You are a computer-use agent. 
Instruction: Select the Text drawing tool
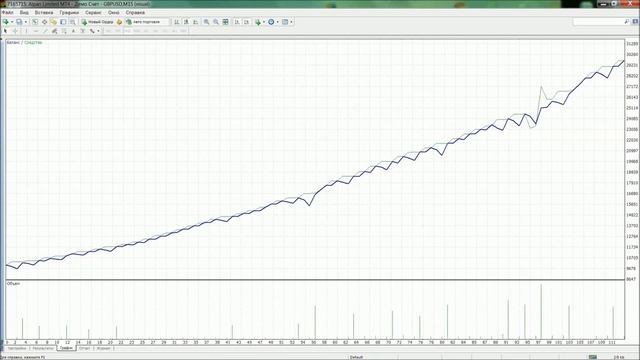point(73,31)
